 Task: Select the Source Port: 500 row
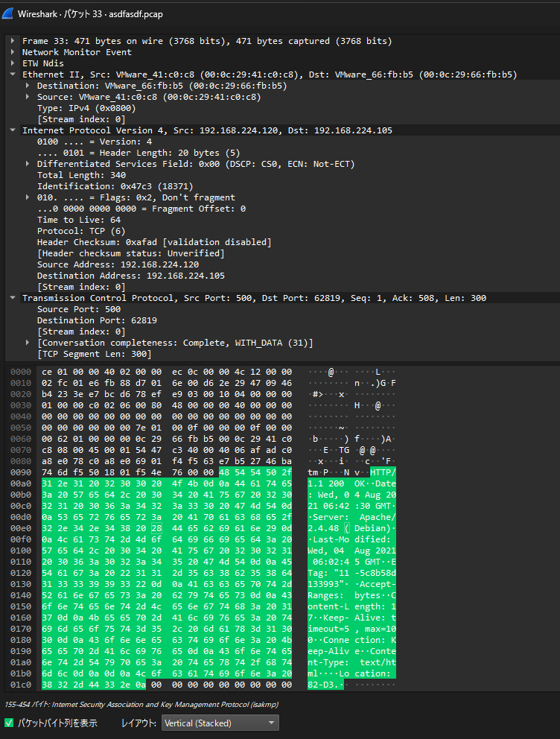(79, 309)
